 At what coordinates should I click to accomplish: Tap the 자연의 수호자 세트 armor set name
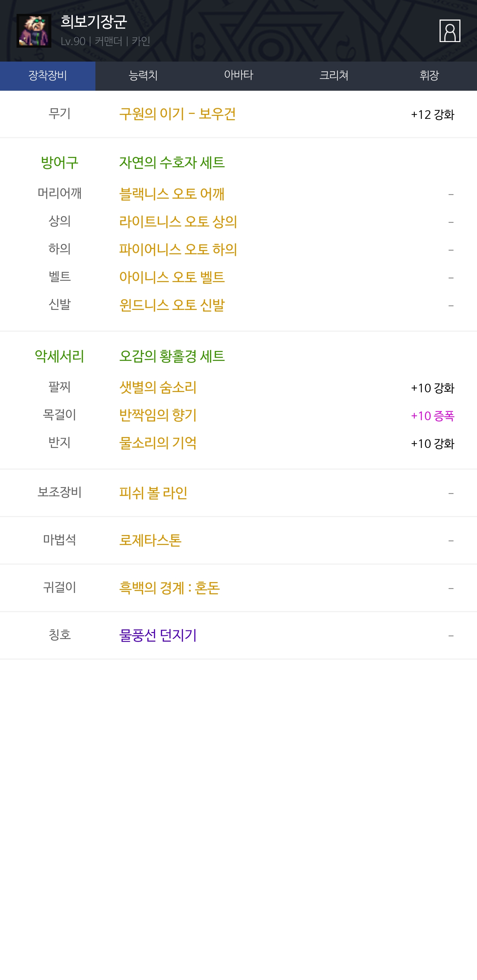pos(172,163)
